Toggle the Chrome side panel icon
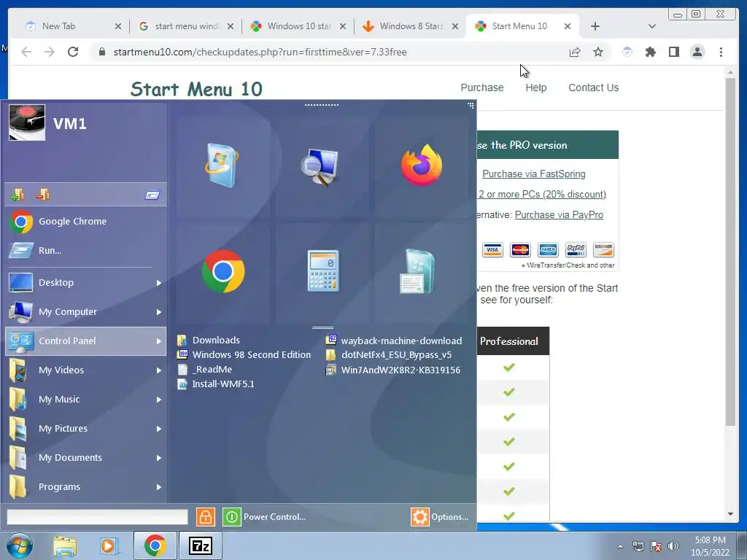The image size is (747, 560). [673, 52]
